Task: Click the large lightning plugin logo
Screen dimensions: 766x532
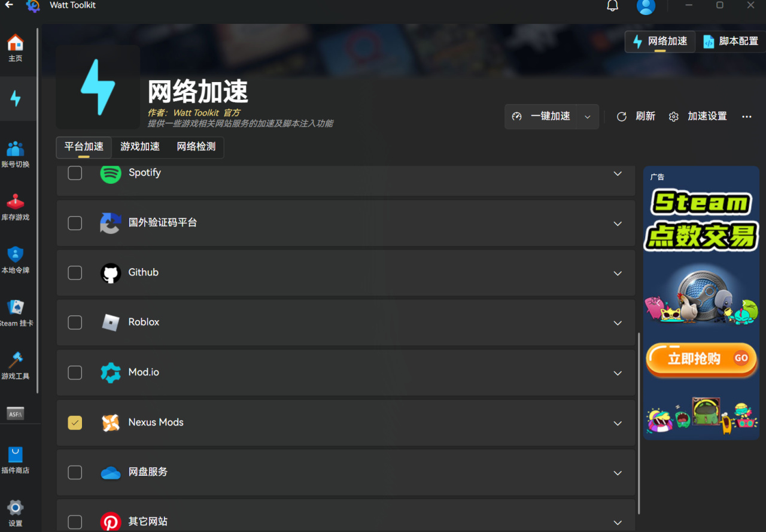Action: coord(98,87)
